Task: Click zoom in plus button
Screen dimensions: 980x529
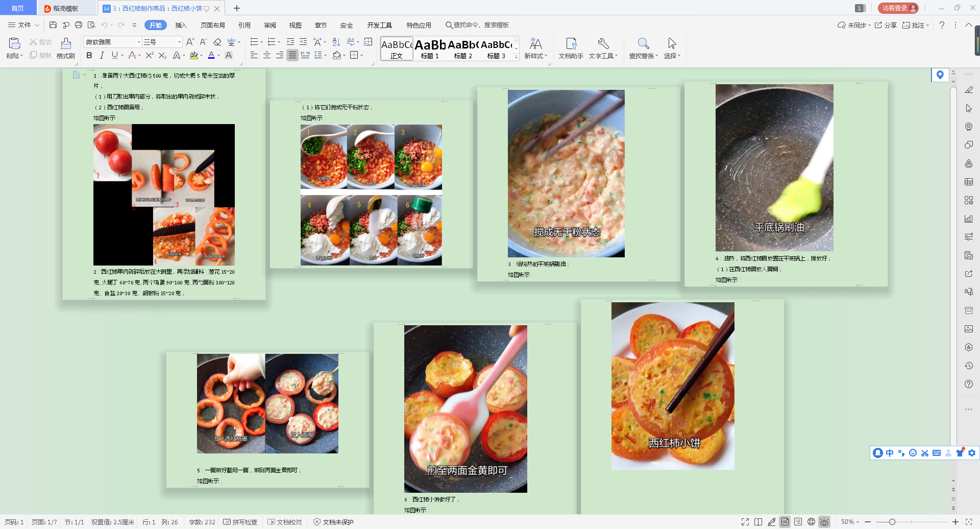Action: point(955,522)
